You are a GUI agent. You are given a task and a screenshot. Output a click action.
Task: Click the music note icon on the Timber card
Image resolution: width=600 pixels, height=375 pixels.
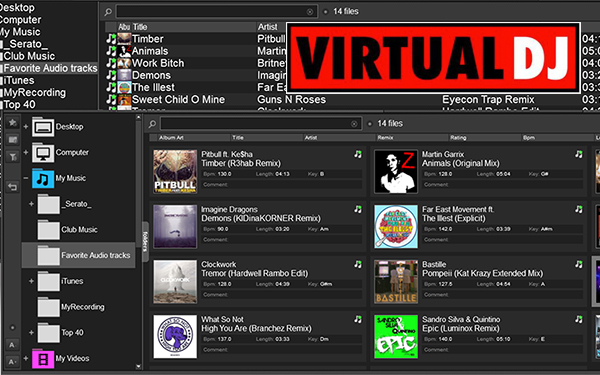pyautogui.click(x=358, y=154)
